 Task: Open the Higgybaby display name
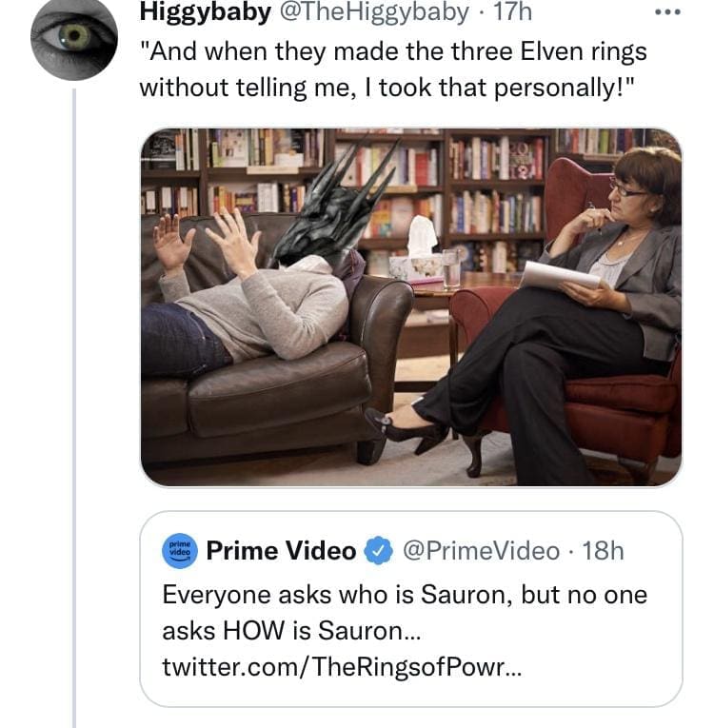(205, 12)
